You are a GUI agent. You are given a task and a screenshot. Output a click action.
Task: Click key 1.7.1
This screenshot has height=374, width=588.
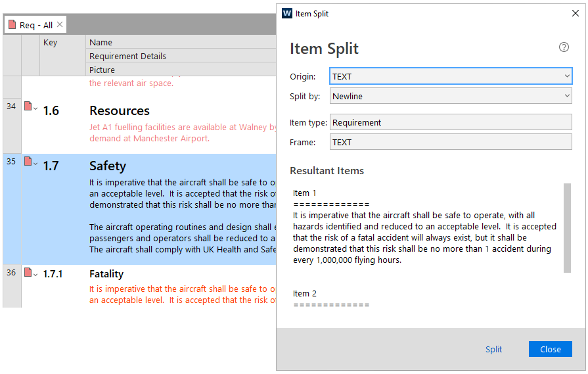click(x=53, y=274)
